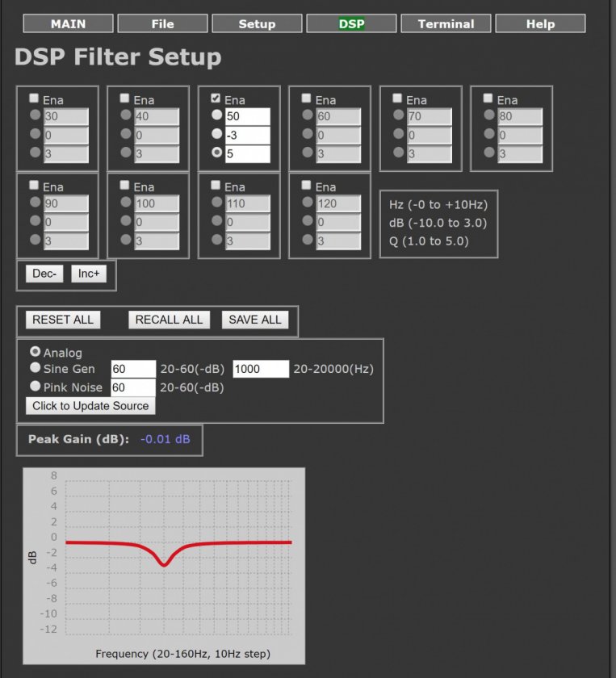616x678 pixels.
Task: Save all filters with SAVE ALL
Action: pyautogui.click(x=255, y=320)
